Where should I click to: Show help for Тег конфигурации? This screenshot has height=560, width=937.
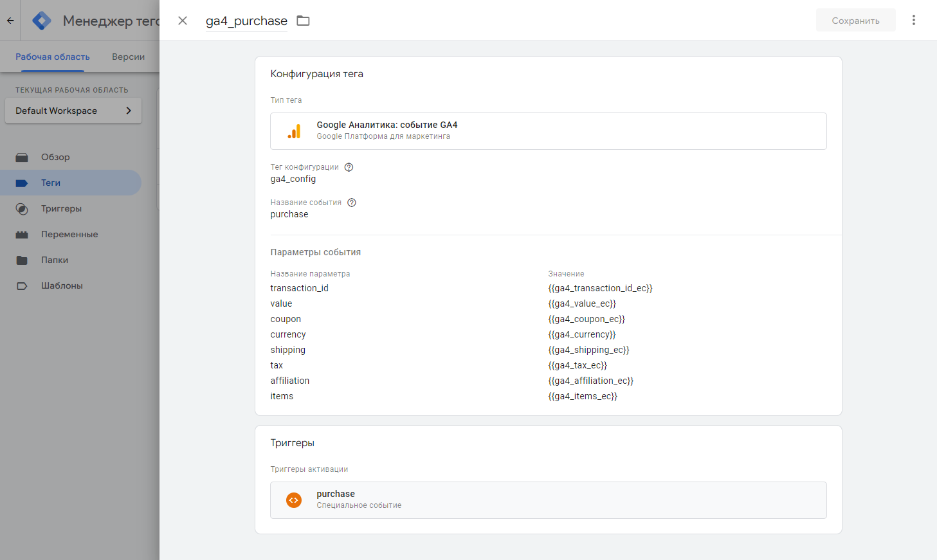point(349,167)
